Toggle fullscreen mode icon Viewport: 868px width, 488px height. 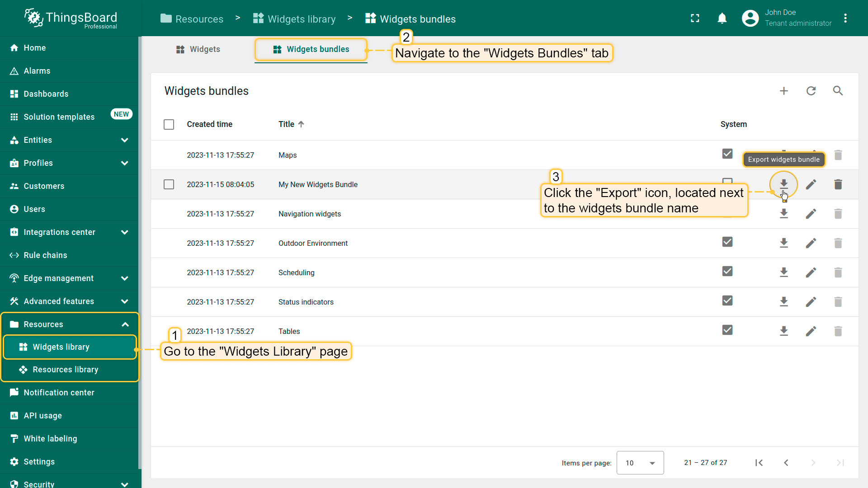point(695,18)
